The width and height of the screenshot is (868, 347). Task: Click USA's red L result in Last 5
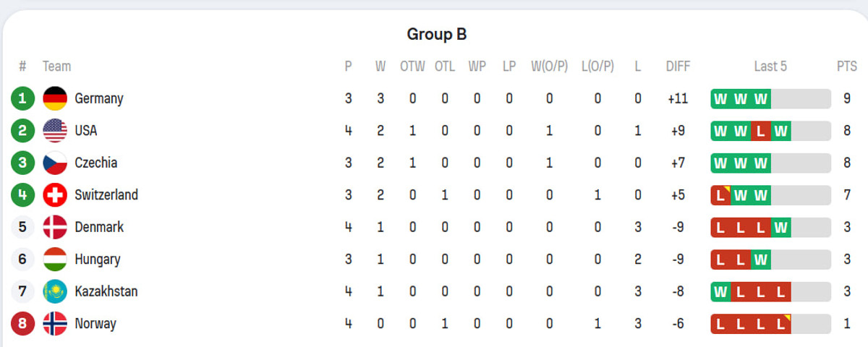point(760,131)
